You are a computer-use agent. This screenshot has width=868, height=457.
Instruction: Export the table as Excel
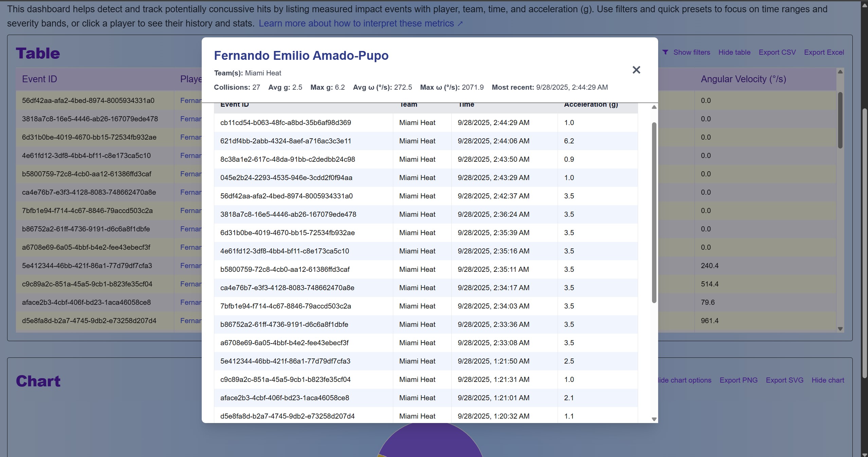tap(824, 52)
